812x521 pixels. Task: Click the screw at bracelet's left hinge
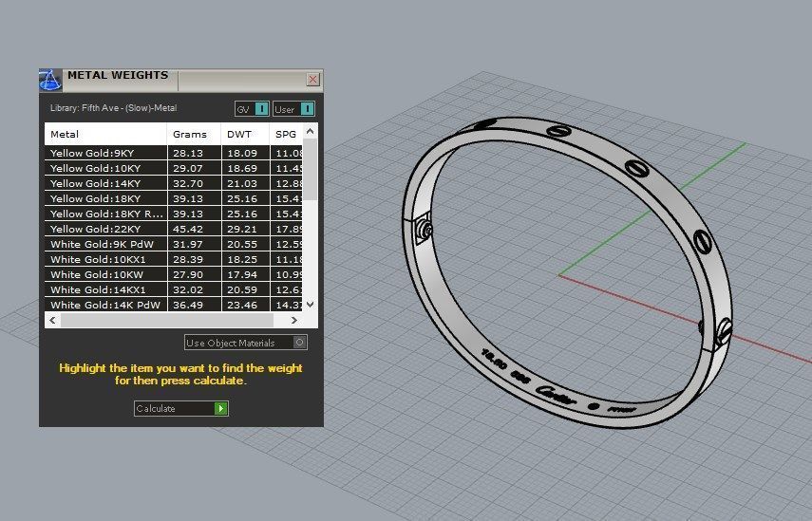point(425,230)
